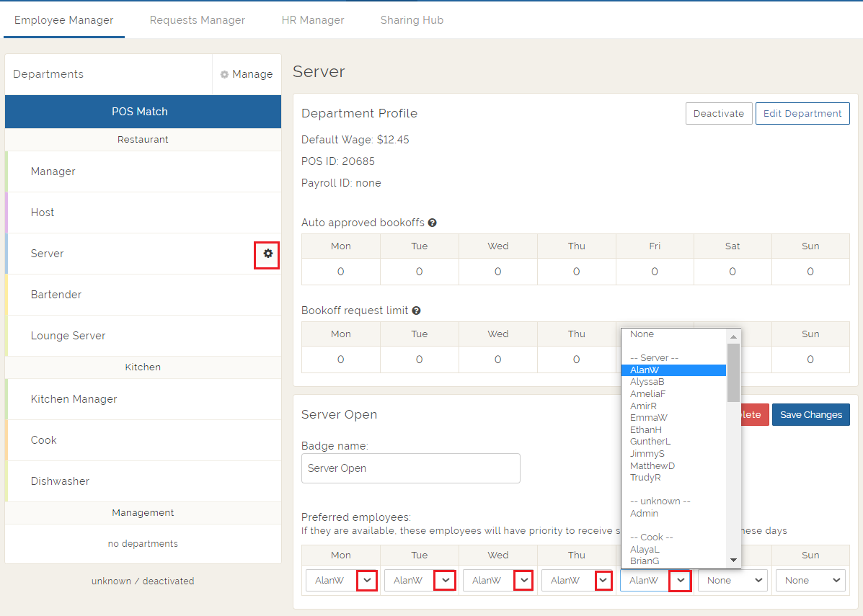
Task: Select None at top of employee list
Action: coord(642,334)
